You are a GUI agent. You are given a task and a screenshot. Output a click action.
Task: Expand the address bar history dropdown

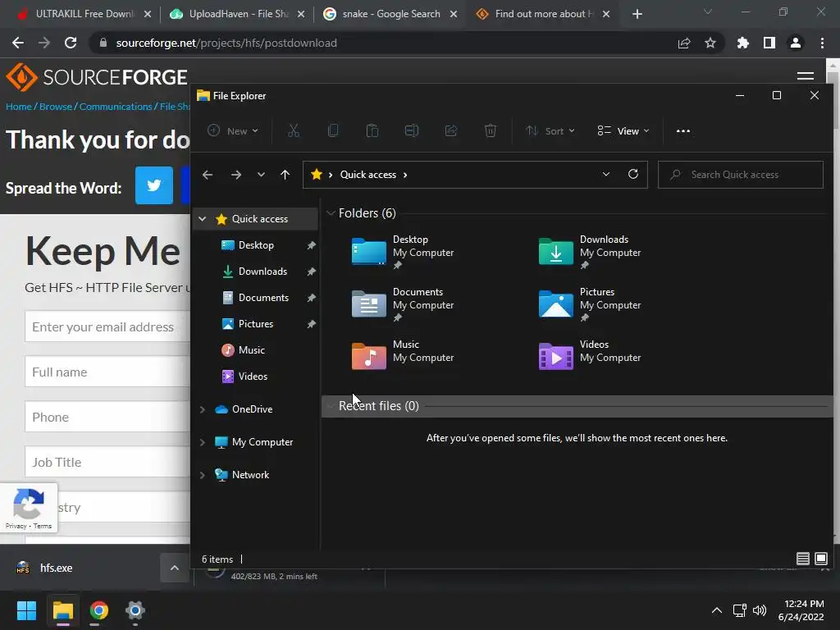point(606,174)
